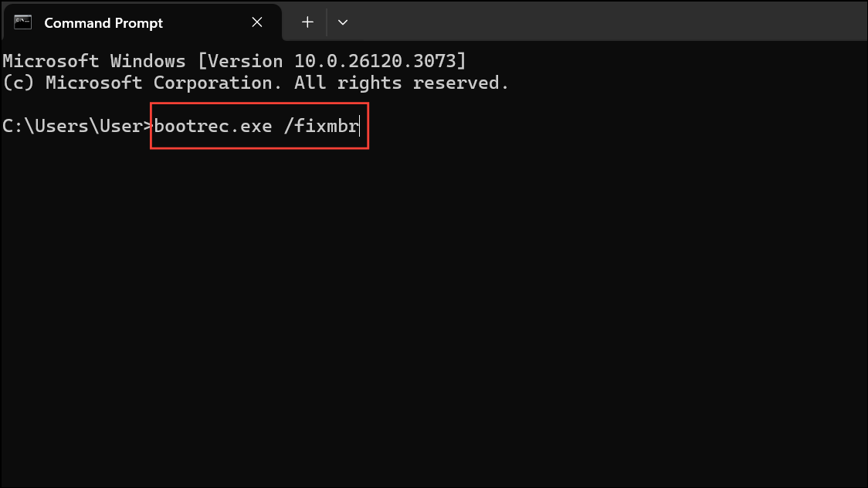Click the blank terminal area below the command
This screenshot has width=868, height=488.
pos(432,309)
